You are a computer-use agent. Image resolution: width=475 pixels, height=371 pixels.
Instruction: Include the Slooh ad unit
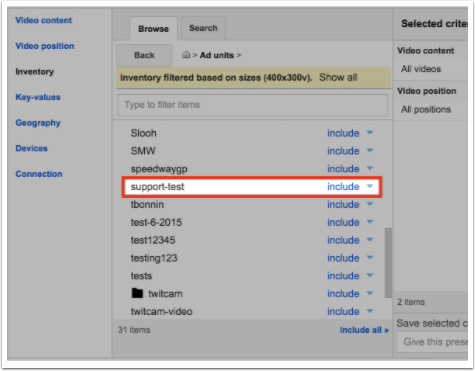pyautogui.click(x=343, y=133)
